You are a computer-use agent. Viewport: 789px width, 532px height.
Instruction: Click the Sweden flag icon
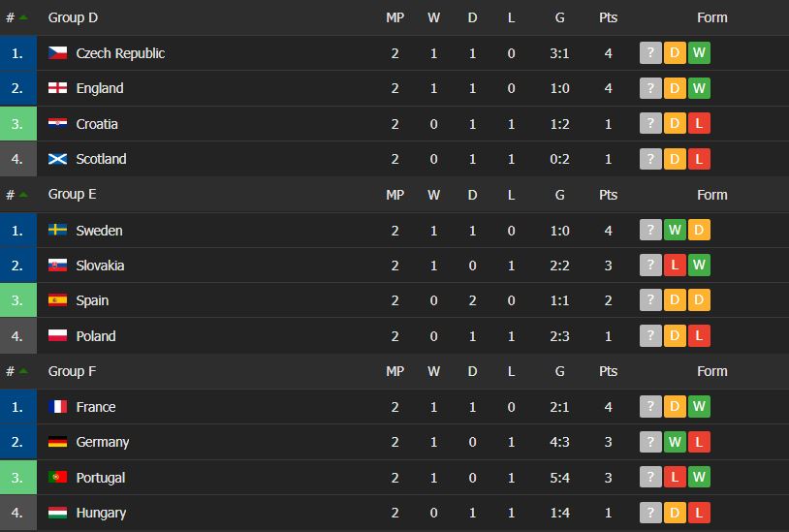pos(57,231)
